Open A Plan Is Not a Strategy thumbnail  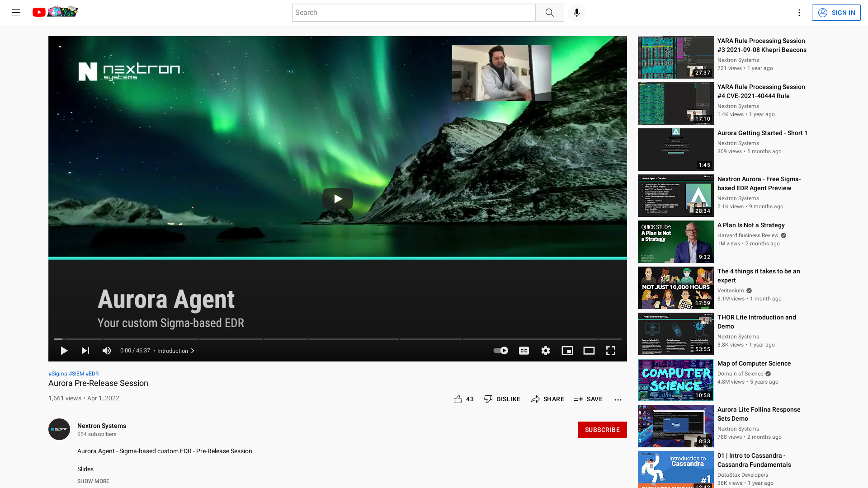675,242
